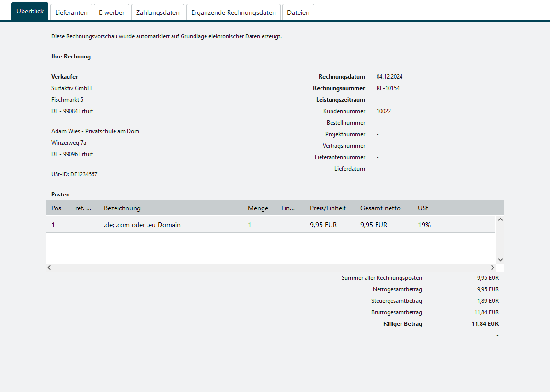Screen dimensions: 550x392
Task: Click the USt column header
Action: (423, 208)
